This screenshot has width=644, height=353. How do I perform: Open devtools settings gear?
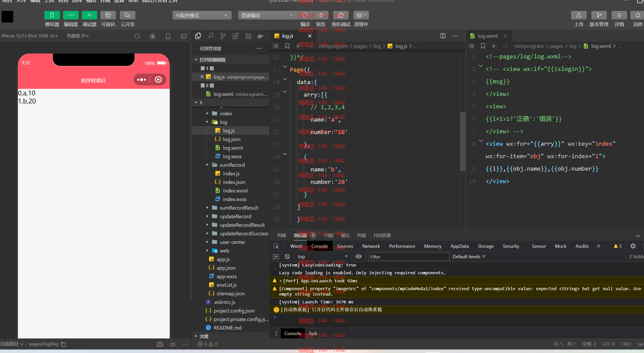point(633,246)
